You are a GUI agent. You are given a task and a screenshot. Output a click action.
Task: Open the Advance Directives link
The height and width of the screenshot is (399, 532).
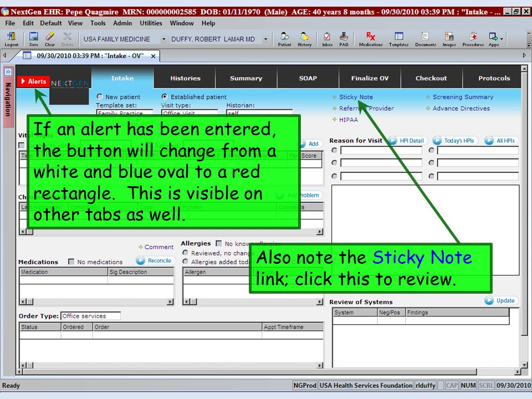(461, 109)
